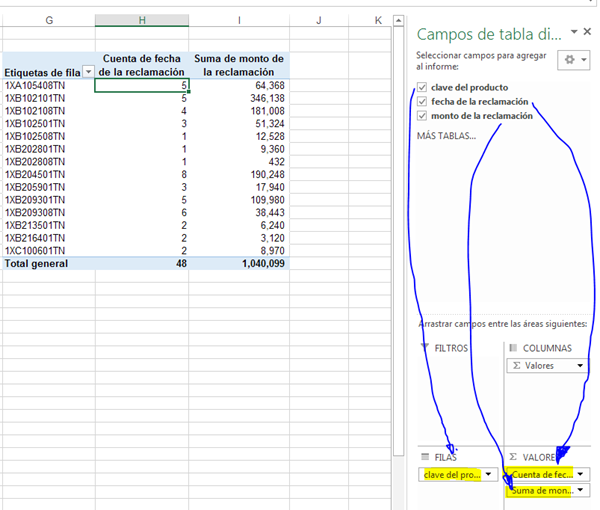Click the FILTROS area funnel icon
Screen dimensions: 600x510
click(424, 348)
